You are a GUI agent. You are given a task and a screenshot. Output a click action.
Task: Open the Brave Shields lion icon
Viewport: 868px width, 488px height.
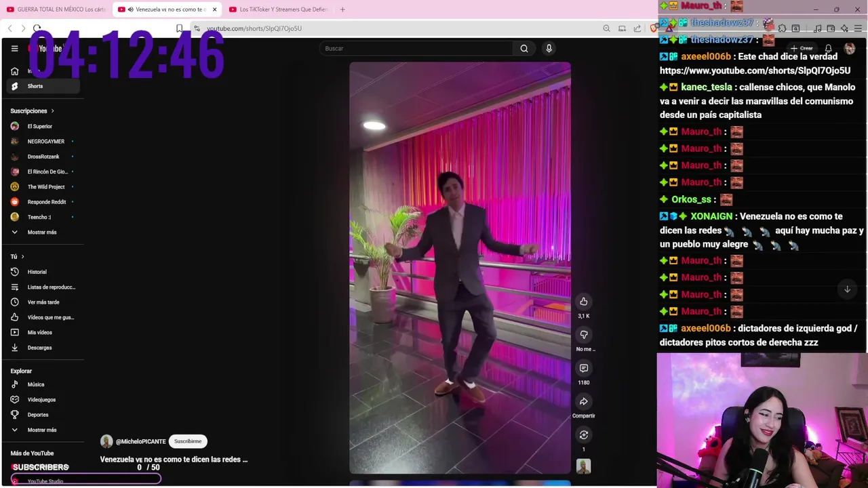pos(653,28)
